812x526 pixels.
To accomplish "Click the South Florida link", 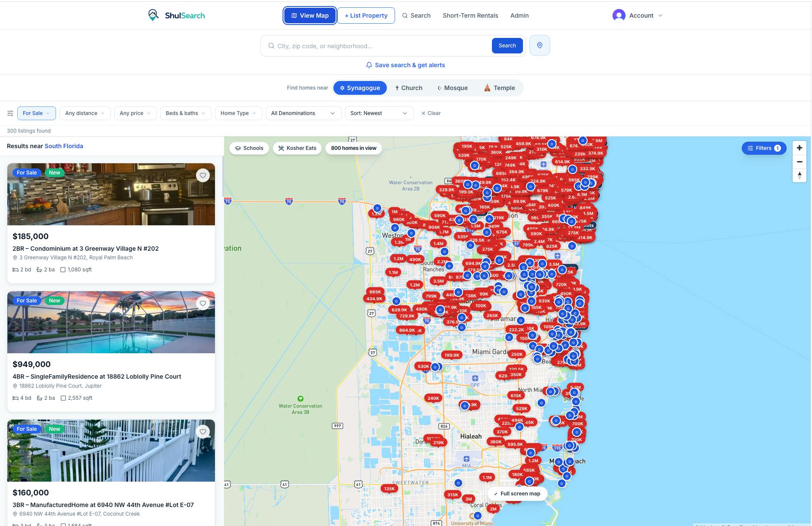I will [64, 146].
